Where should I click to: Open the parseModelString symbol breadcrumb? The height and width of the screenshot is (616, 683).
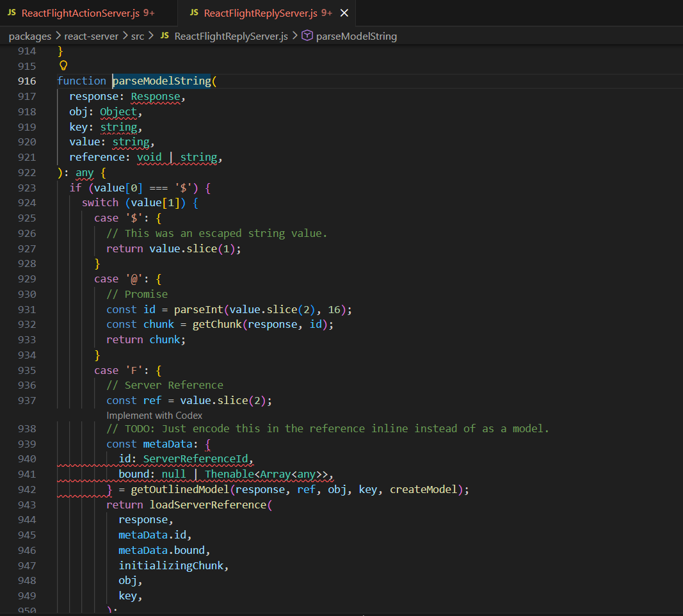pyautogui.click(x=356, y=36)
